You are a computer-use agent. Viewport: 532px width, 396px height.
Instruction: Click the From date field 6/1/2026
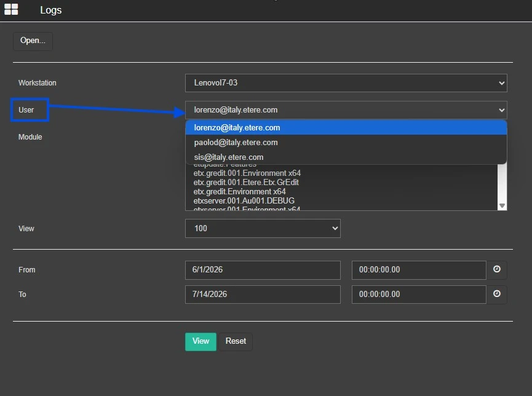pos(263,270)
